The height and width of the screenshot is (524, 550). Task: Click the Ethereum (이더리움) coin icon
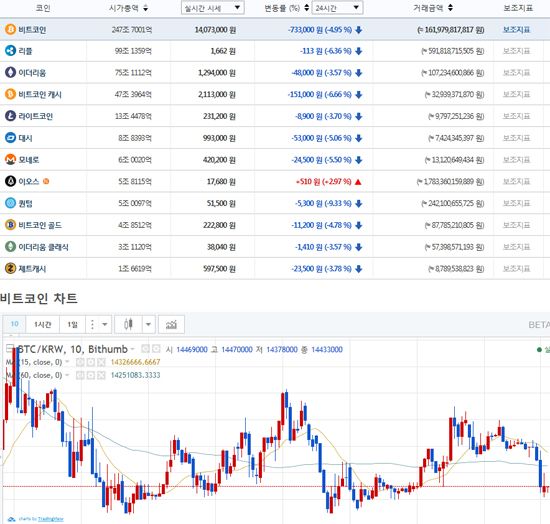11,73
